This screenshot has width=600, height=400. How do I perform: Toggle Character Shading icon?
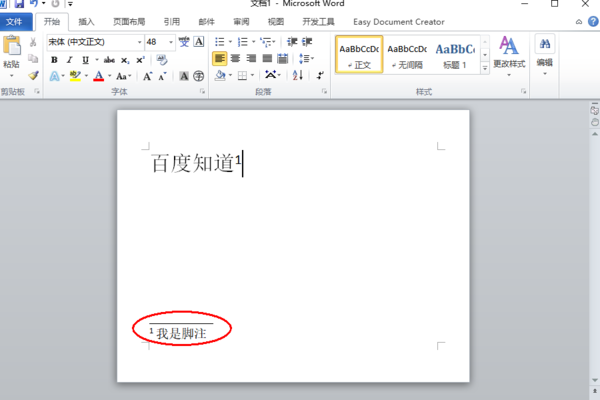[x=184, y=76]
